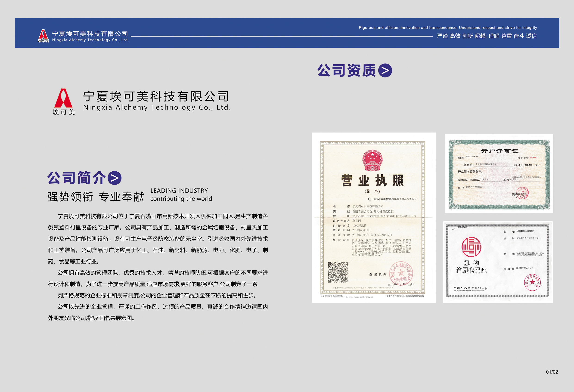Click 机构信用代码证 title text
This screenshot has height=392, width=574.
[x=471, y=267]
